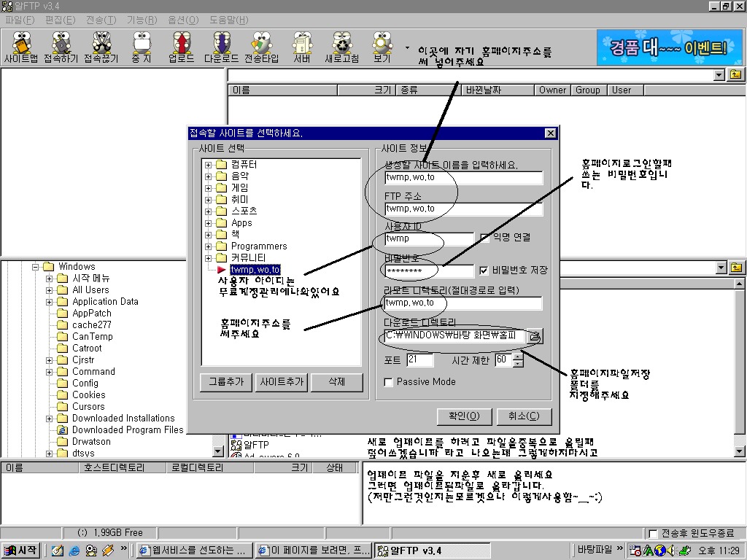The width and height of the screenshot is (747, 560).
Task: Click the 사이트추가 button
Action: [281, 381]
